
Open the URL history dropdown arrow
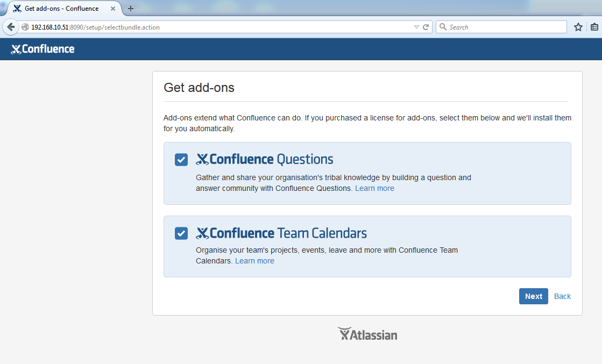(x=416, y=27)
